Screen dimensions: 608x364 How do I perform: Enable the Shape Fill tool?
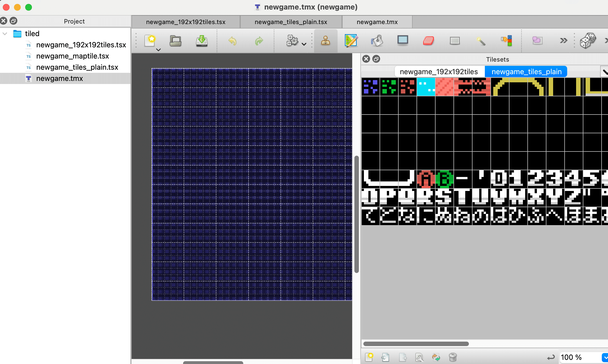point(402,41)
